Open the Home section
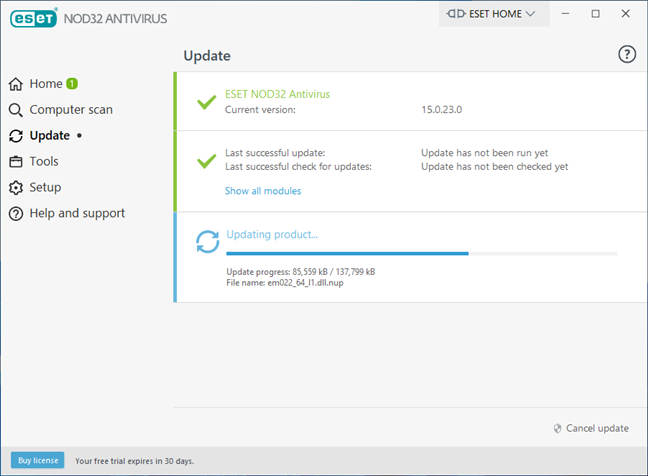648x476 pixels. [x=46, y=84]
